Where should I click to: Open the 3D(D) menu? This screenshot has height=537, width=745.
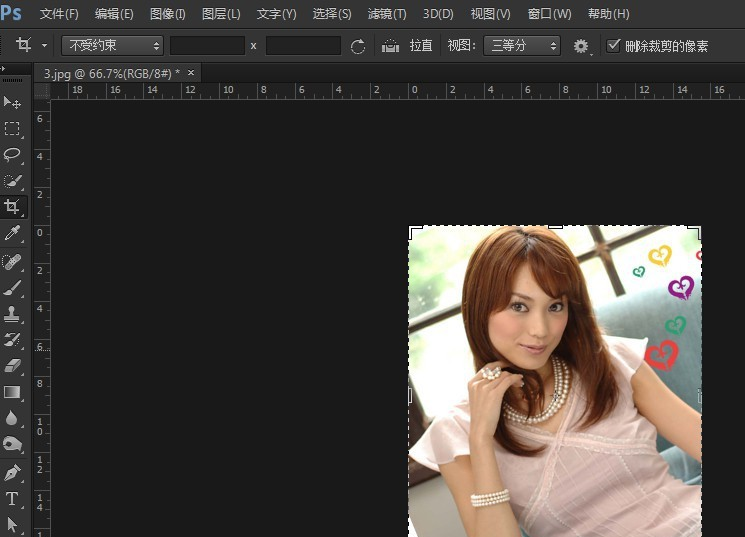tap(438, 14)
